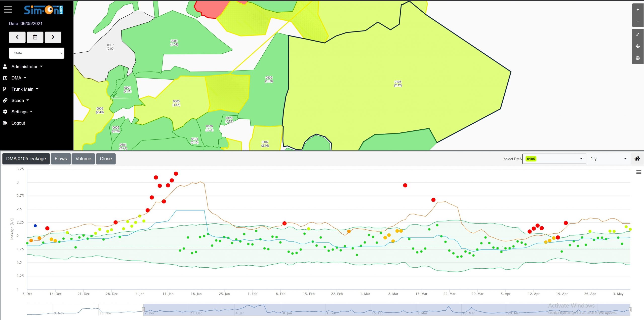Image resolution: width=644 pixels, height=320 pixels.
Task: Click the home reset chart icon
Action: pos(637,159)
